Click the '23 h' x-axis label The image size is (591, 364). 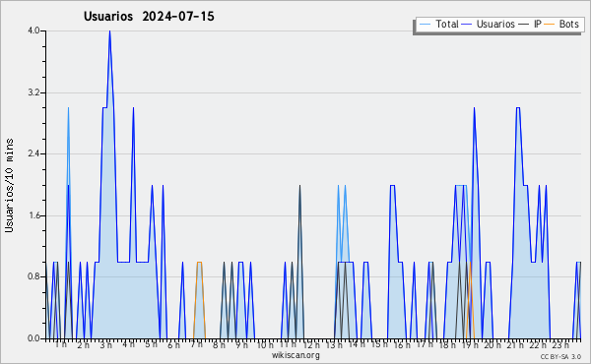560,344
